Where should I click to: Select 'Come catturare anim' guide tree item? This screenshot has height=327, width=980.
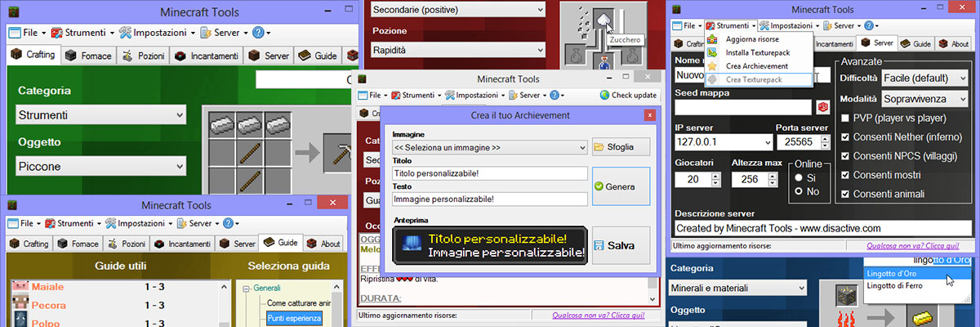pyautogui.click(x=298, y=303)
